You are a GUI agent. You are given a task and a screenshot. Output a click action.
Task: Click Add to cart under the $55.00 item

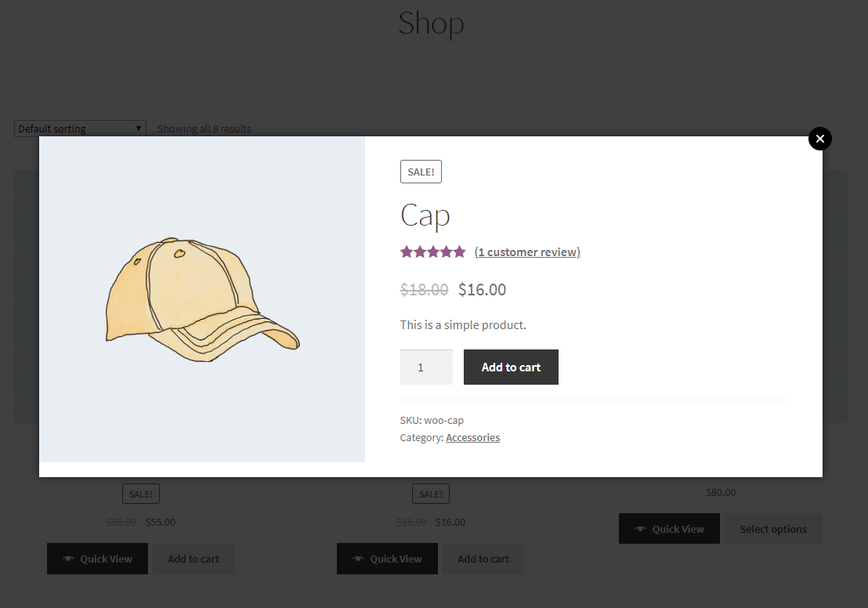[192, 558]
